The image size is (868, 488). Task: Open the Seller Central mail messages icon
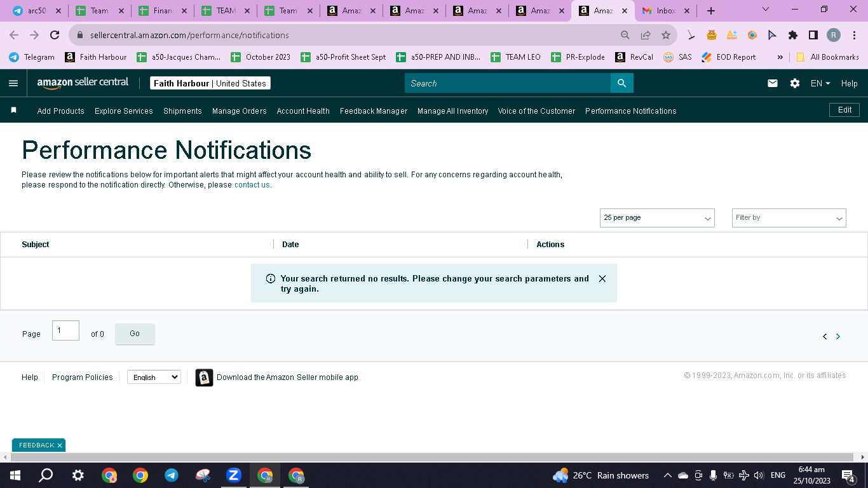tap(773, 83)
